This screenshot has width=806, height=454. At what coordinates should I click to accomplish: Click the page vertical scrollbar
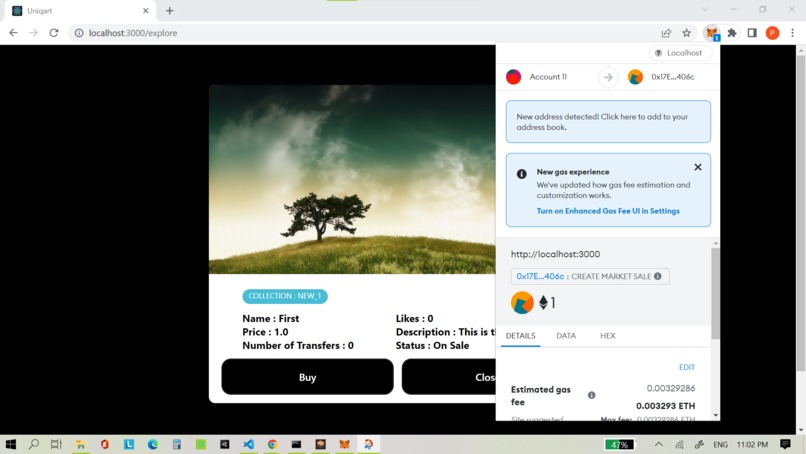point(801,211)
